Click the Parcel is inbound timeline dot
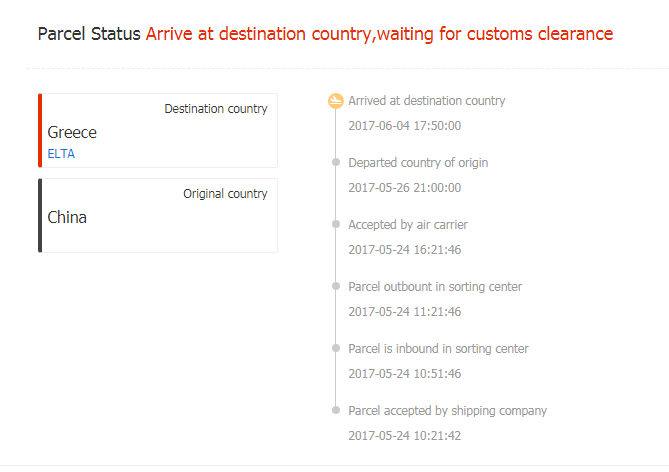The width and height of the screenshot is (669, 472). click(x=336, y=348)
